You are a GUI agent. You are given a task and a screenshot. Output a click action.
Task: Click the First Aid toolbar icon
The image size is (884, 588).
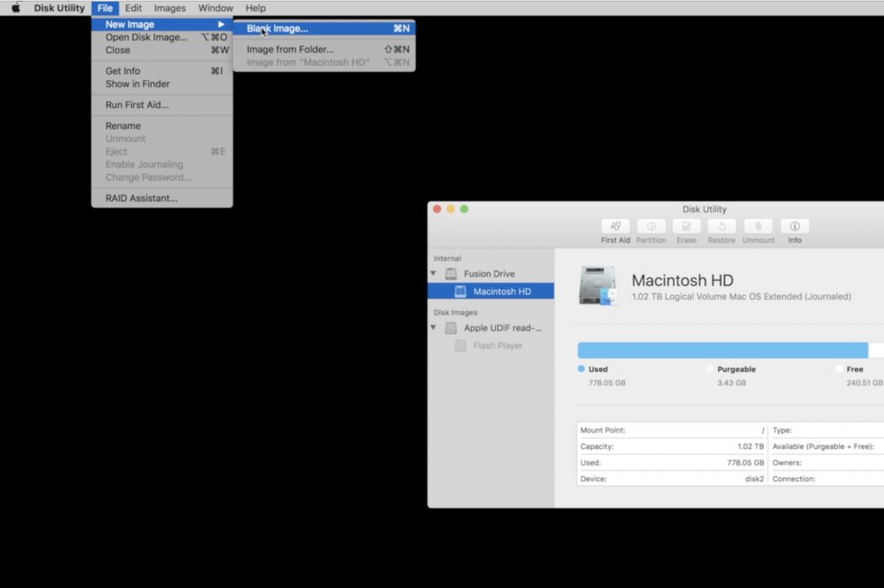tap(615, 226)
